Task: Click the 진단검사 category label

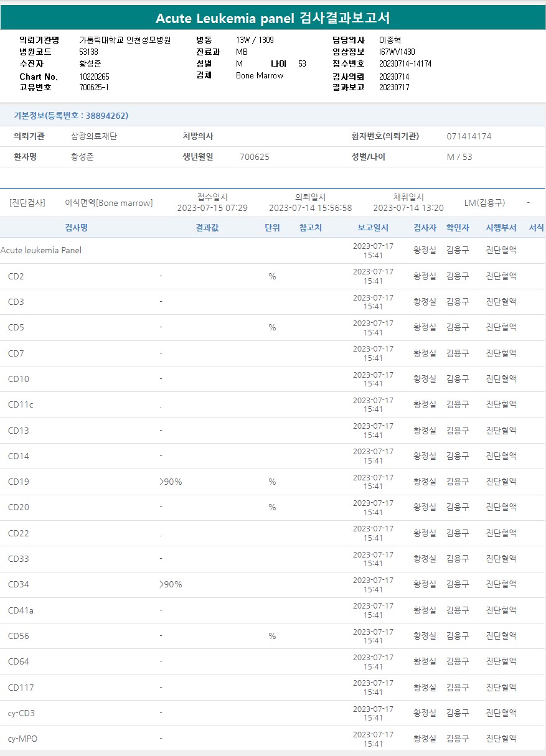Action: point(27,203)
